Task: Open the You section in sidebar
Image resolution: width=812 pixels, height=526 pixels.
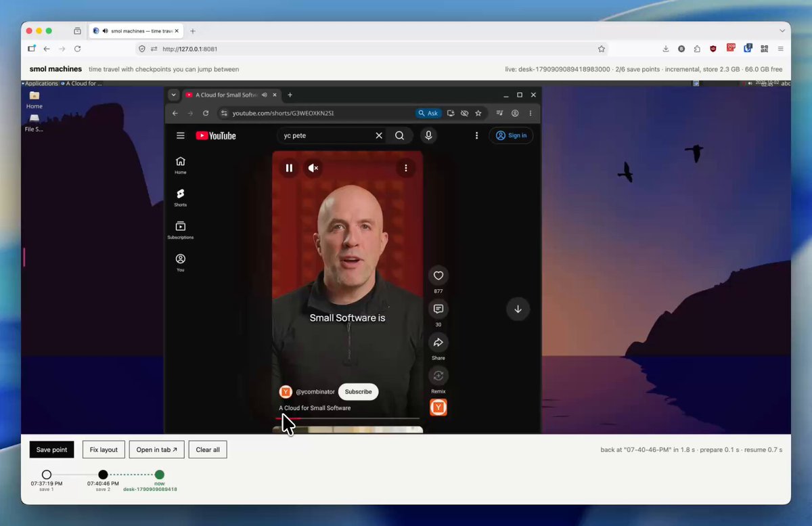Action: click(x=181, y=263)
